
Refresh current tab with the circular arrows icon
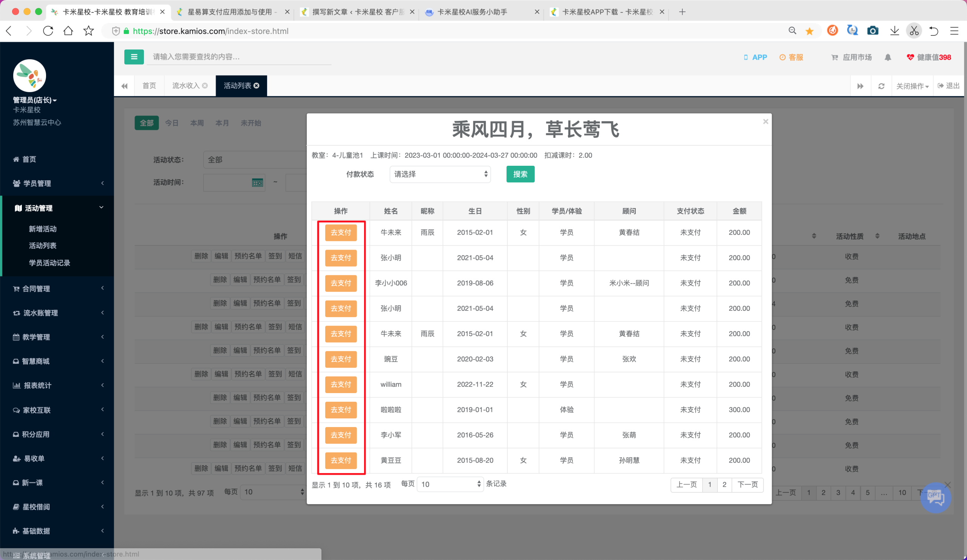pos(881,86)
